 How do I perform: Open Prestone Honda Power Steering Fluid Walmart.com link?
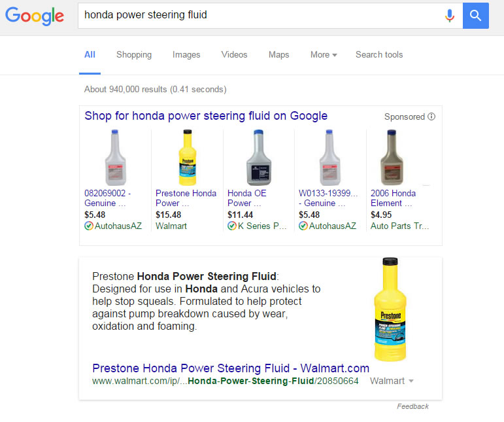231,368
